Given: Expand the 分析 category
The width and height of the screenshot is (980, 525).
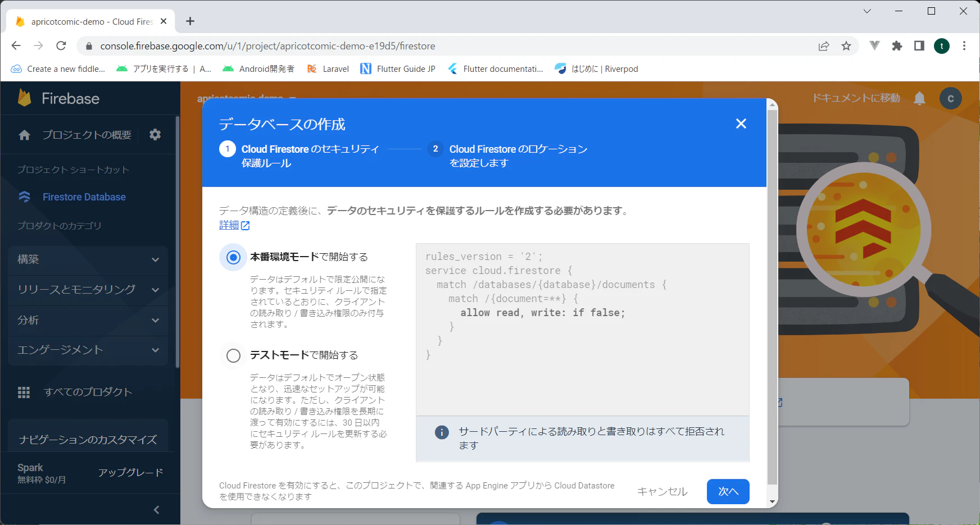Looking at the screenshot, I should (88, 320).
